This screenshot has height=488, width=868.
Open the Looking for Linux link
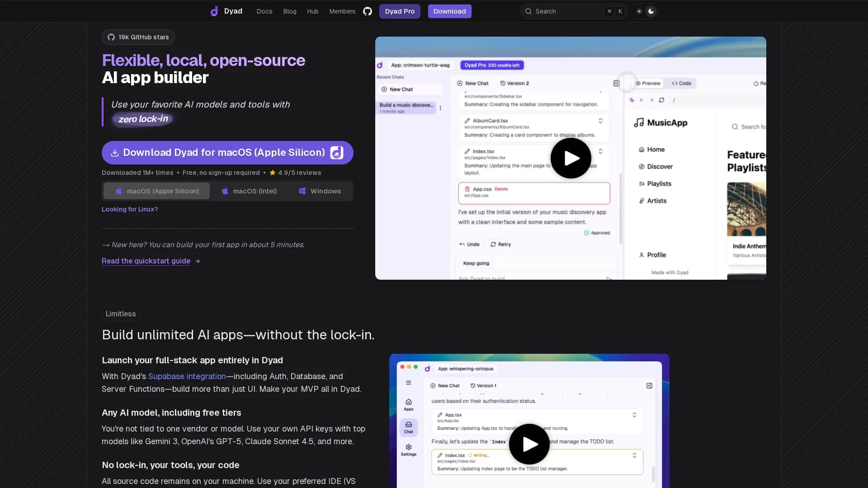(x=130, y=209)
